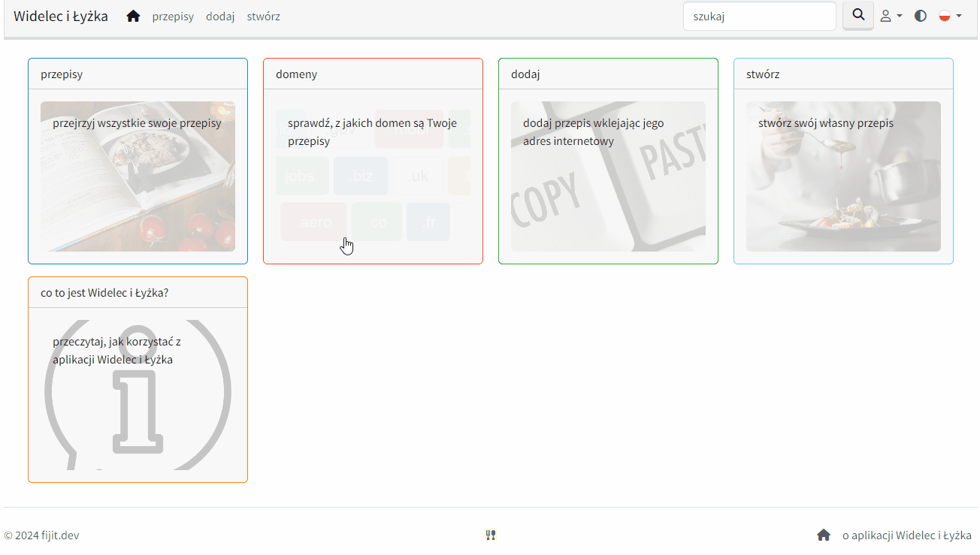The width and height of the screenshot is (980, 555).
Task: Focus the "szukaj" search field
Action: 759,16
